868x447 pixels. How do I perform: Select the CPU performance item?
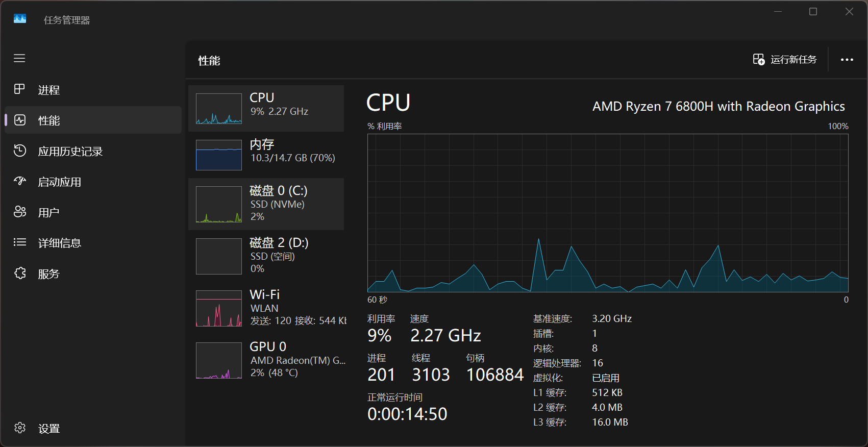click(266, 108)
